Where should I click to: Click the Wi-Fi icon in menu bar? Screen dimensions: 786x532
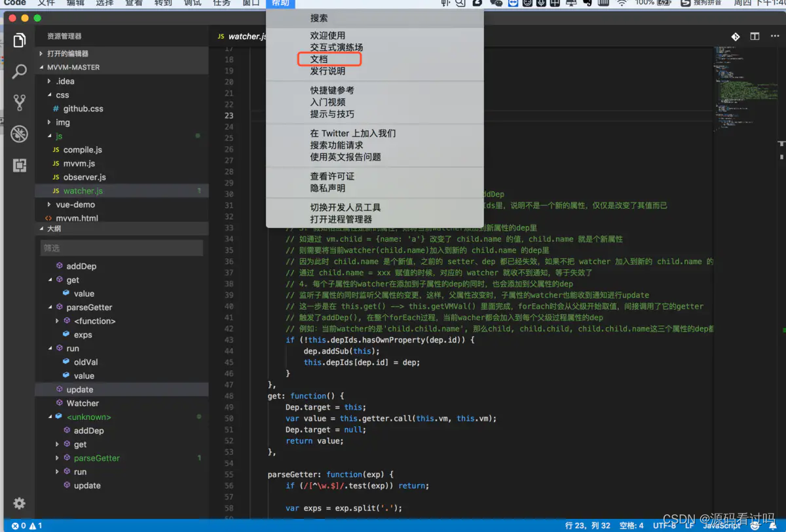tap(622, 3)
